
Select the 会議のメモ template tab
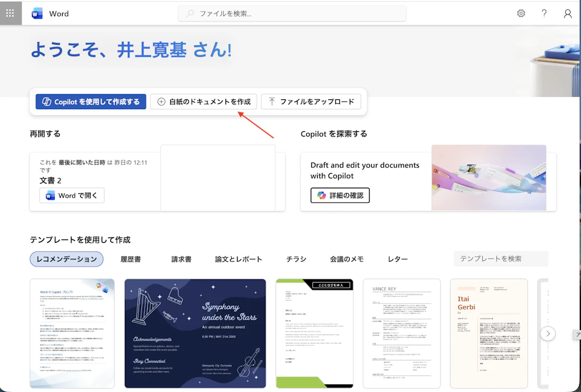tap(347, 259)
